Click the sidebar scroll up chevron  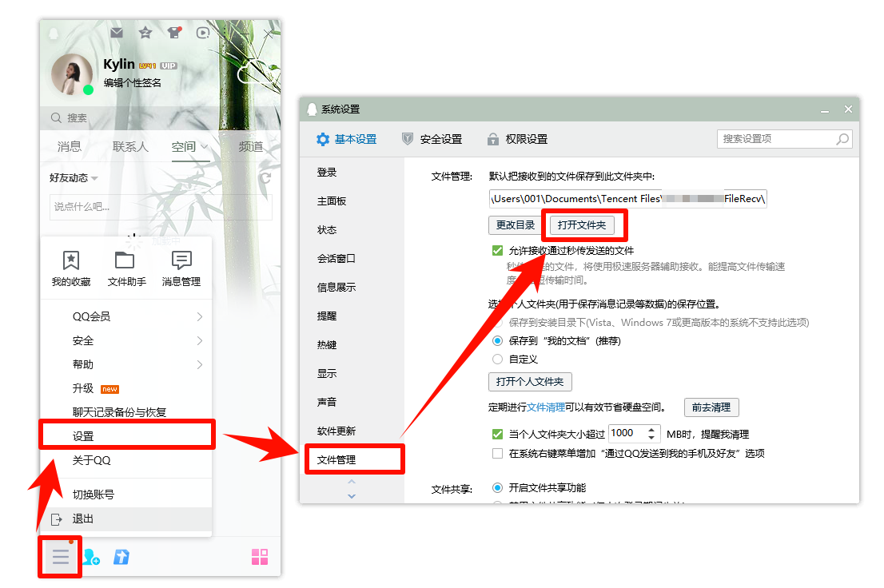[352, 482]
